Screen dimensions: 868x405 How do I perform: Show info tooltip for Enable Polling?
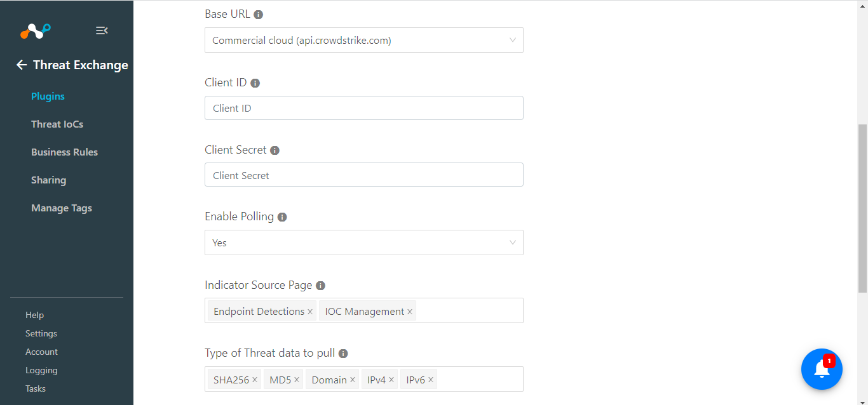282,217
